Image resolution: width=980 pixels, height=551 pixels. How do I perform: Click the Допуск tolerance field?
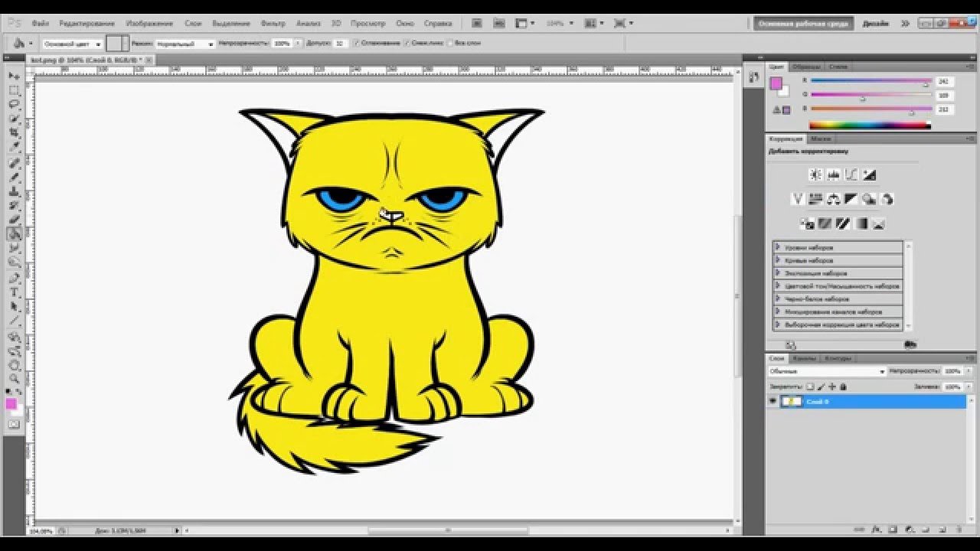(x=340, y=44)
